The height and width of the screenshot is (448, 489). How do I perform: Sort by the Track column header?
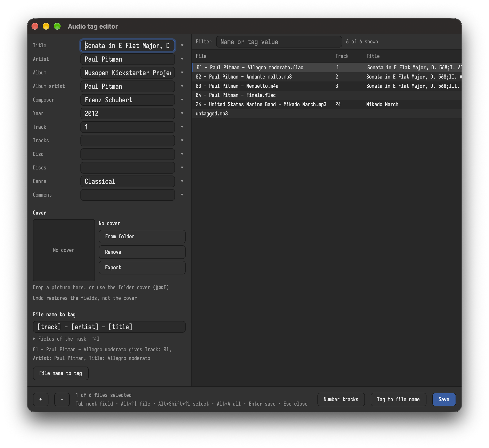click(342, 56)
